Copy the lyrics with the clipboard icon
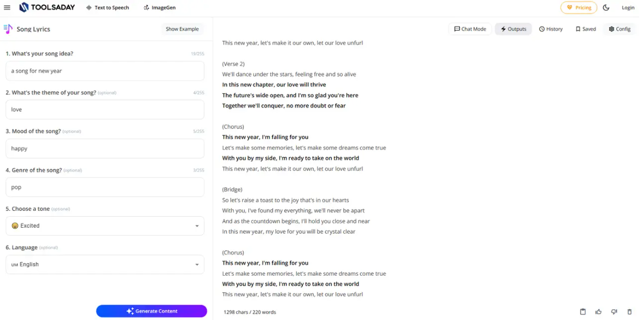Image resolution: width=644 pixels, height=320 pixels. (583, 312)
